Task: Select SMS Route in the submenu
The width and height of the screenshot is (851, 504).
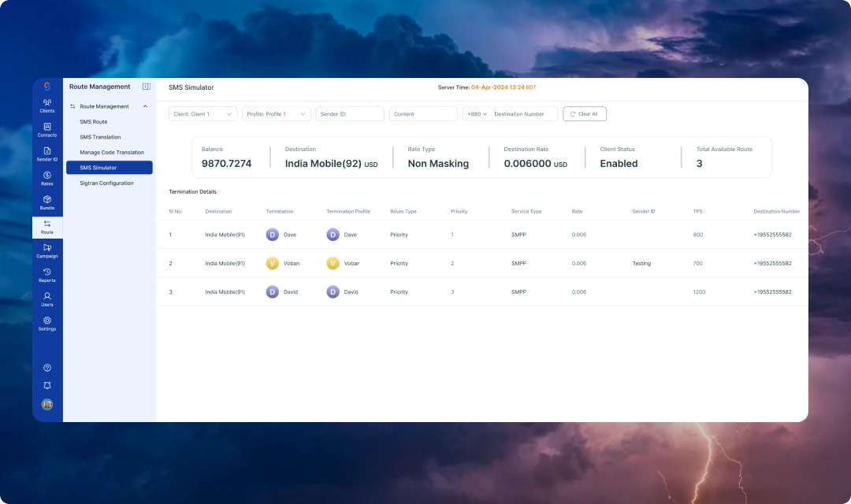Action: 94,122
